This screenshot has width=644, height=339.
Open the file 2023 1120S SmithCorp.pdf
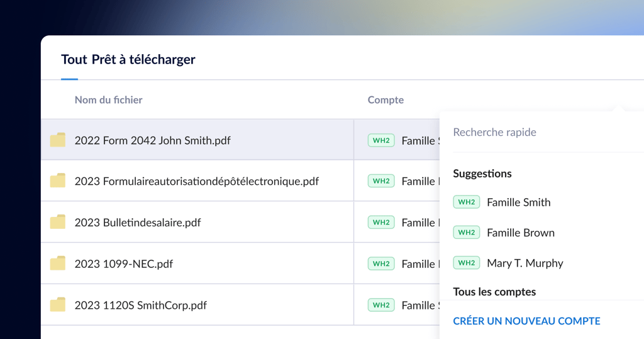[x=140, y=305]
